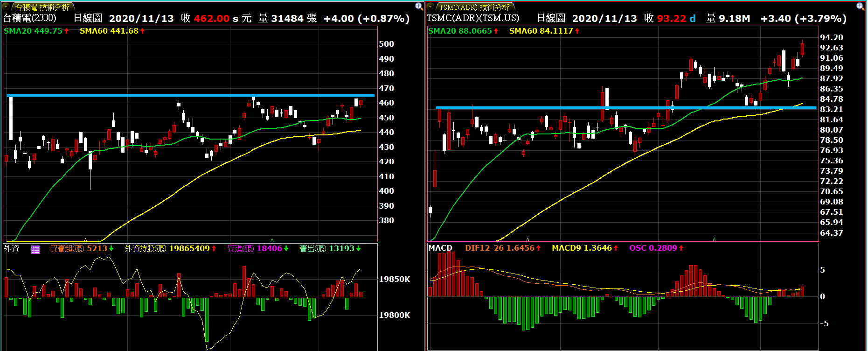The height and width of the screenshot is (351, 868).
Task: Click the MACD indicator panel label
Action: pyautogui.click(x=440, y=248)
